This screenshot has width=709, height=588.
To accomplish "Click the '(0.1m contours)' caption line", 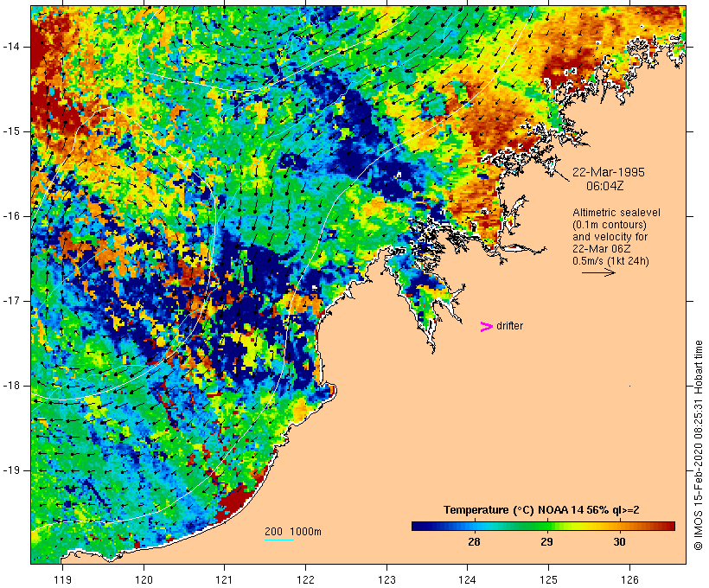I will pyautogui.click(x=610, y=225).
